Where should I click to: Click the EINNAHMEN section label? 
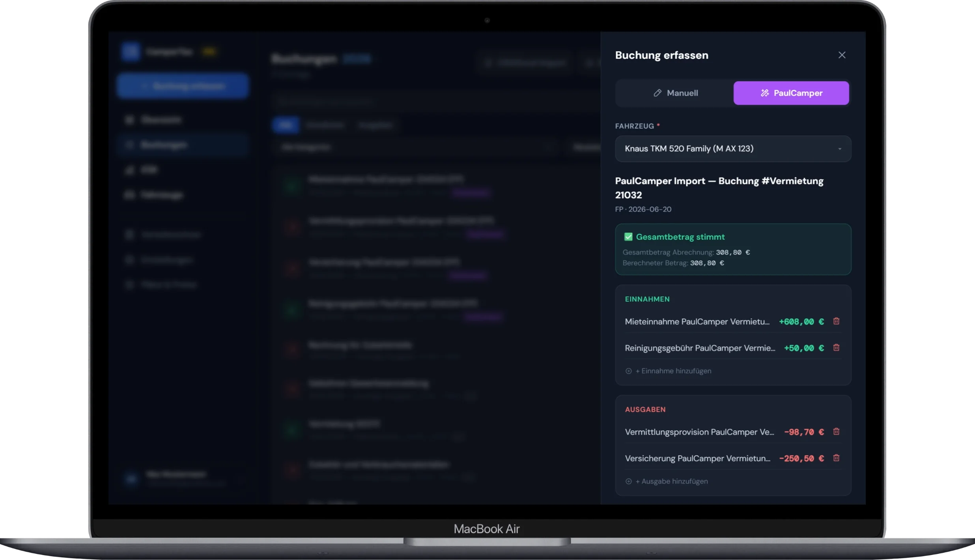(x=647, y=299)
